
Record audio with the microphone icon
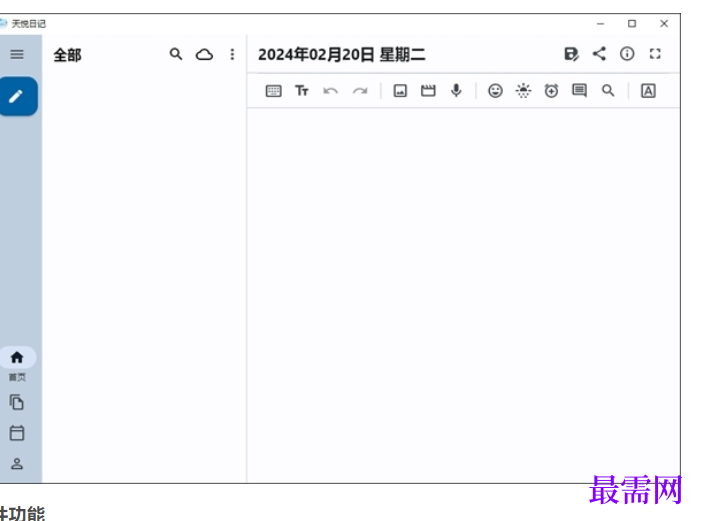pos(456,91)
